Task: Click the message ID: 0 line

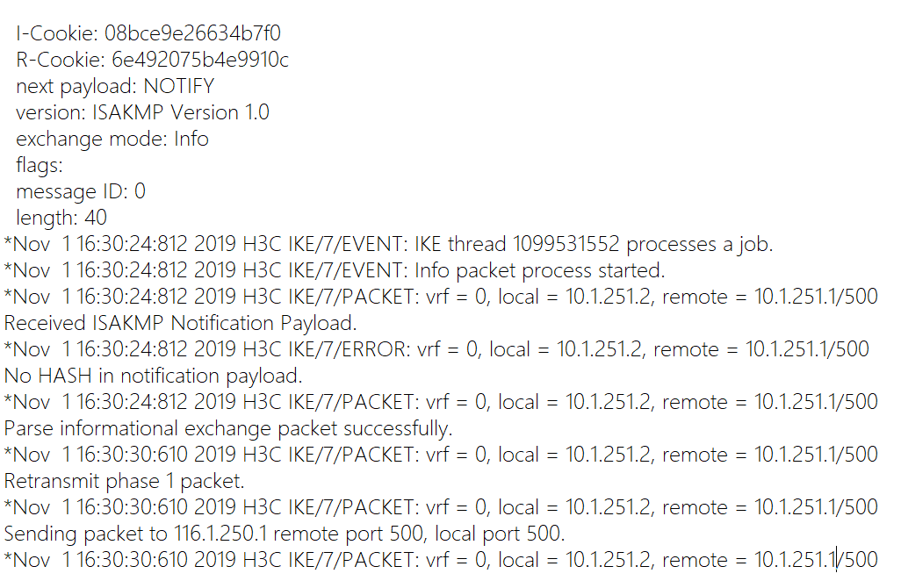Action: (x=81, y=191)
